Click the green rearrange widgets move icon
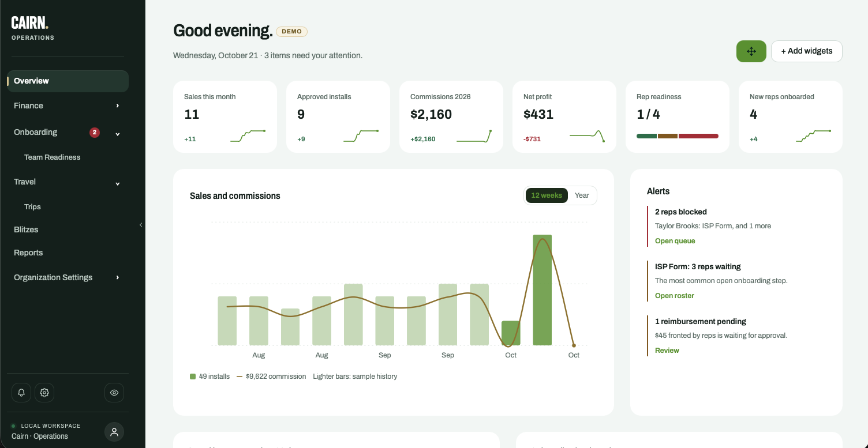 (x=751, y=51)
